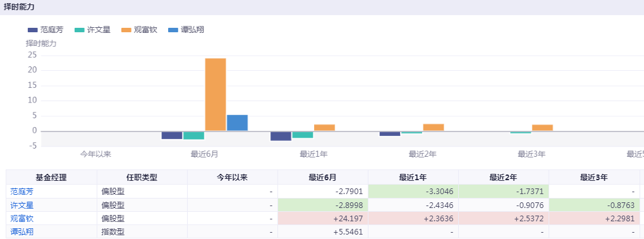This screenshot has width=644, height=239.
Task: Click the 许文星 teal legend swatch
Action: [80, 30]
